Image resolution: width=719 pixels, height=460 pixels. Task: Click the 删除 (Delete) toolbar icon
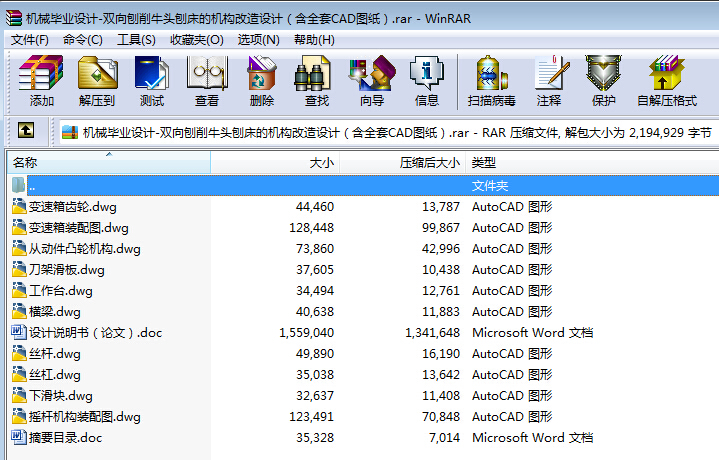[261, 72]
